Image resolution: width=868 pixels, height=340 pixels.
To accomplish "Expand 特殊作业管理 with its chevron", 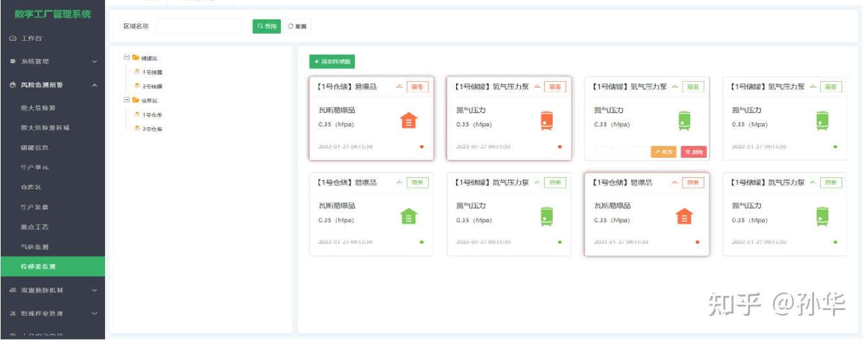I will coord(94,313).
